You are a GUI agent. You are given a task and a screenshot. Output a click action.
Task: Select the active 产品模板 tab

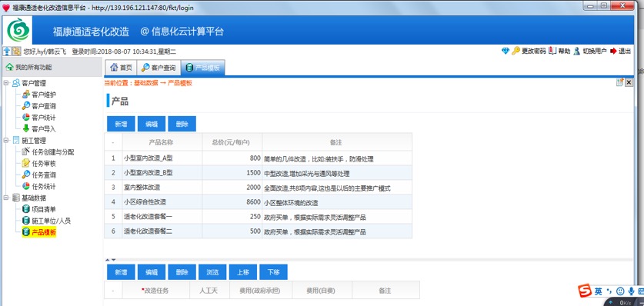click(203, 68)
